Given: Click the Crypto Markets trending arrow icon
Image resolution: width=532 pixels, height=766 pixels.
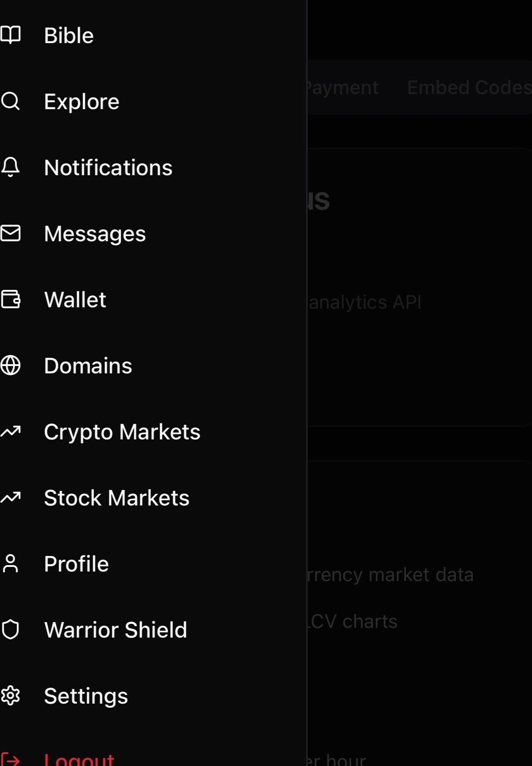Looking at the screenshot, I should pyautogui.click(x=11, y=432).
